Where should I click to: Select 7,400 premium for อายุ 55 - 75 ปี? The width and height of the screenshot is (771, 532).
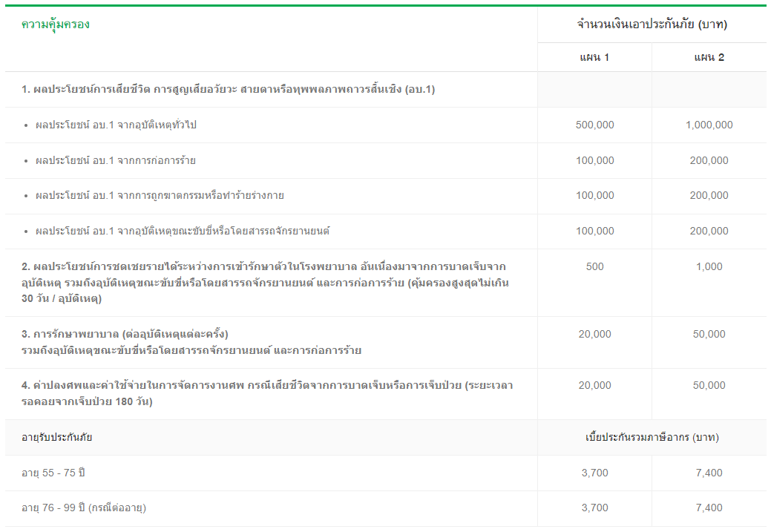point(709,473)
